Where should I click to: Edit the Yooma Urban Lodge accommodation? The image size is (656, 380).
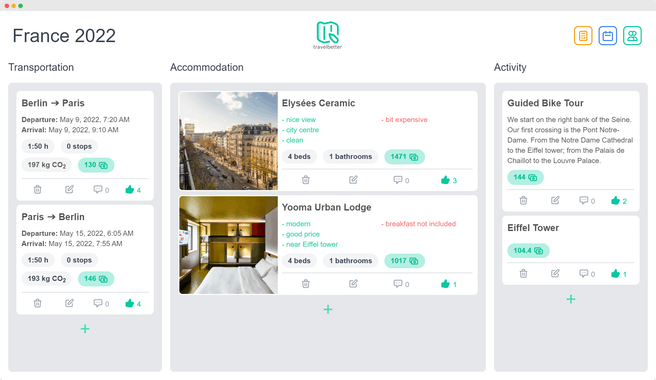354,284
